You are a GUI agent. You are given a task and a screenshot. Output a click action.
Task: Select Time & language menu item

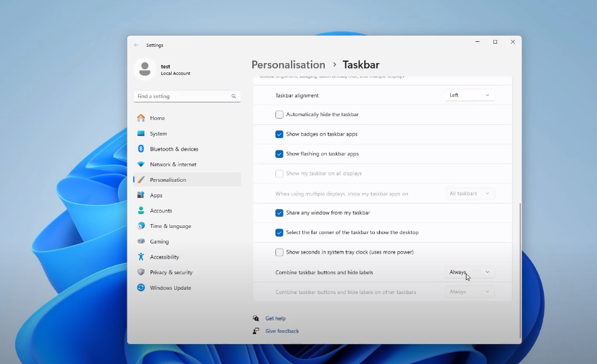click(170, 226)
